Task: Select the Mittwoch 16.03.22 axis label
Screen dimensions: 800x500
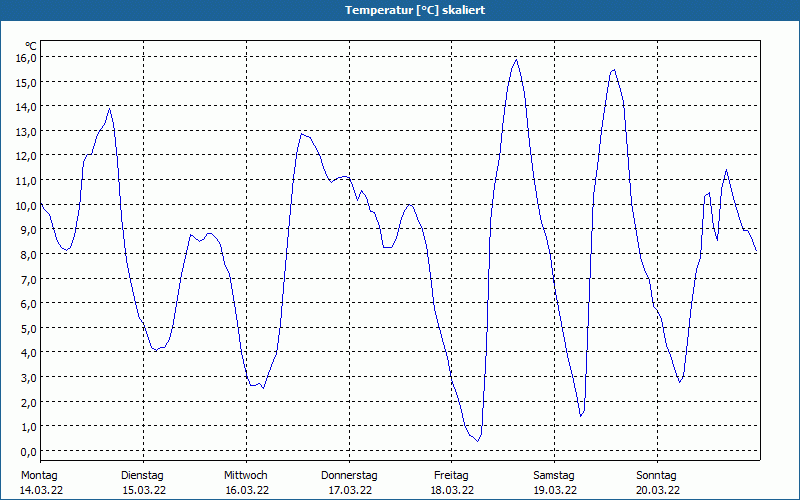Action: pyautogui.click(x=246, y=483)
